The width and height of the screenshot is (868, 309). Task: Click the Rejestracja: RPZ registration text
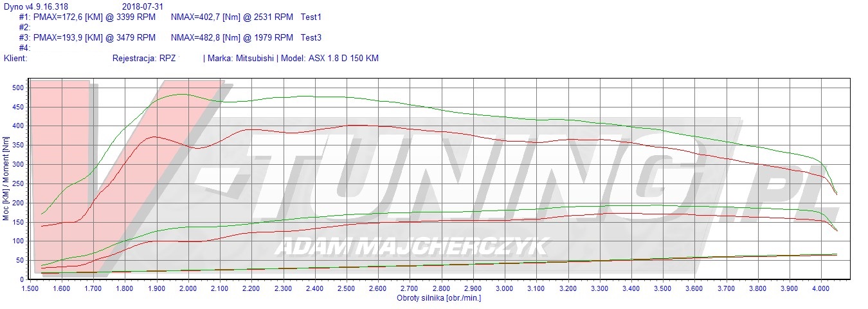(143, 59)
